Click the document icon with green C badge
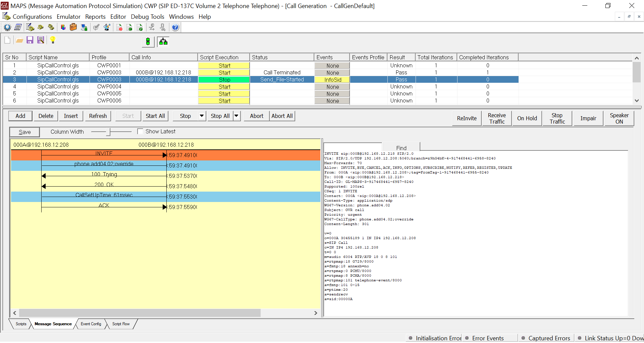The width and height of the screenshot is (644, 343). coord(129,27)
